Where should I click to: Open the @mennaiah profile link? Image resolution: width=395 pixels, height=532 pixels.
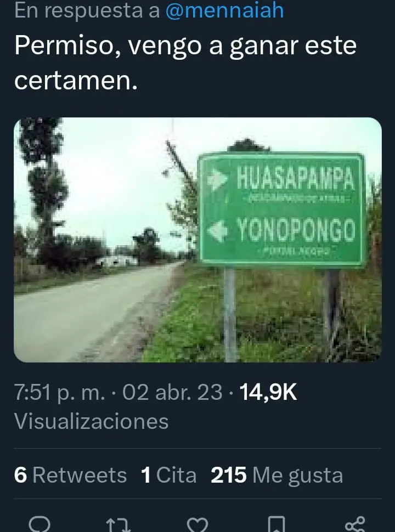pyautogui.click(x=224, y=10)
